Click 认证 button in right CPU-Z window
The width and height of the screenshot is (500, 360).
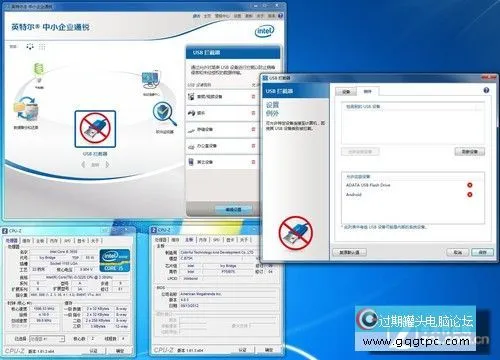click(x=243, y=350)
